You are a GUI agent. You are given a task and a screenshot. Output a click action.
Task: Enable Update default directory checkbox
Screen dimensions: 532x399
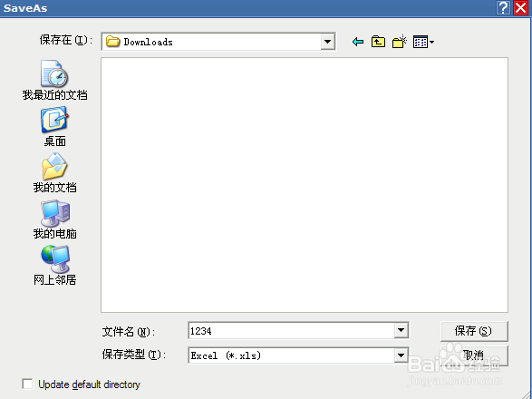27,384
